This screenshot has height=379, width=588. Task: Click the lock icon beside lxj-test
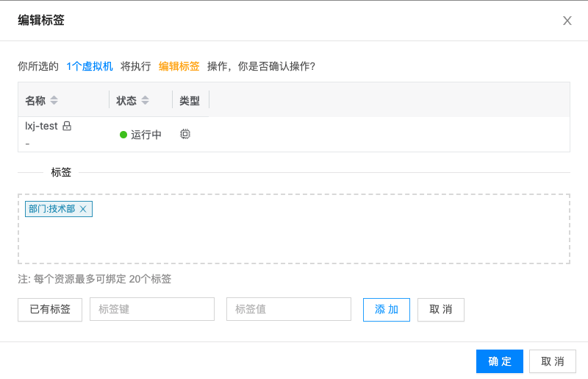pos(67,126)
